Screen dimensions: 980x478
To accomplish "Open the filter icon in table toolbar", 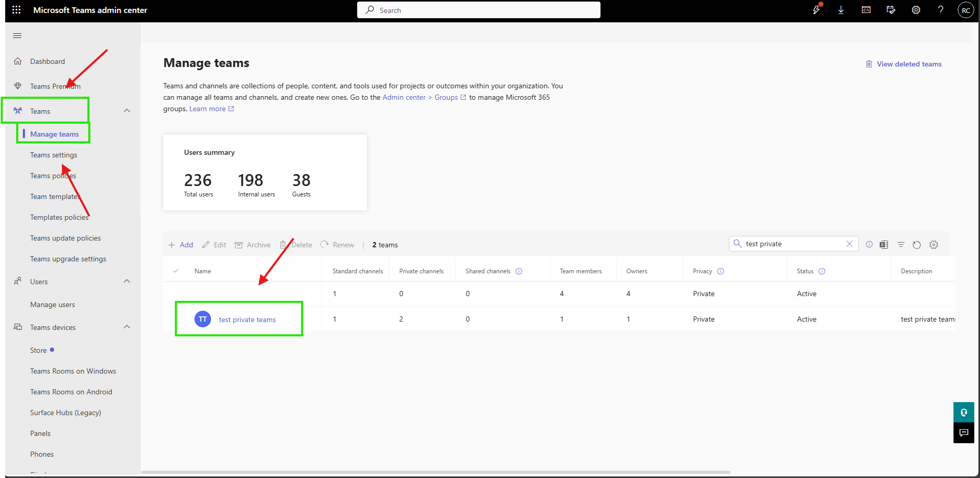I will tap(901, 245).
